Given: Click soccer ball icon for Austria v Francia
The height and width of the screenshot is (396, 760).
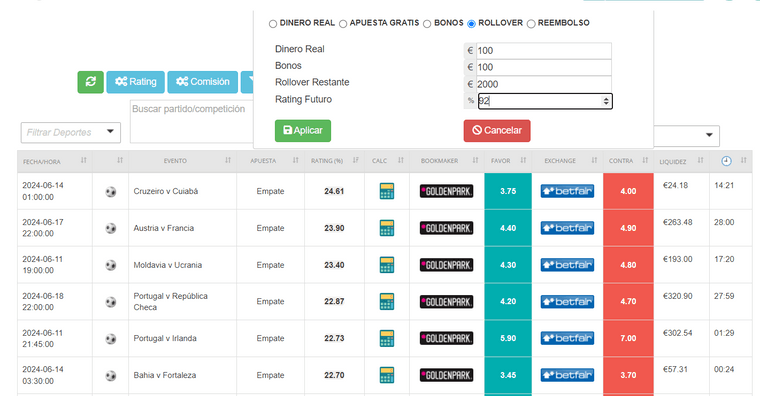Looking at the screenshot, I should pos(111,228).
